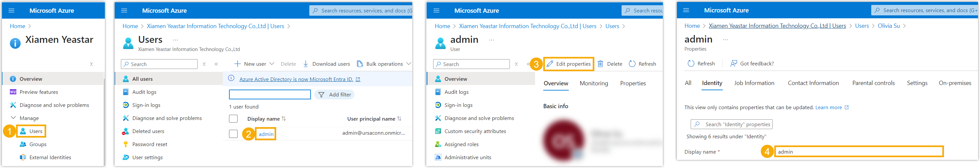980x168 pixels.
Task: Click Refresh in admin Properties panel
Action: tap(701, 63)
